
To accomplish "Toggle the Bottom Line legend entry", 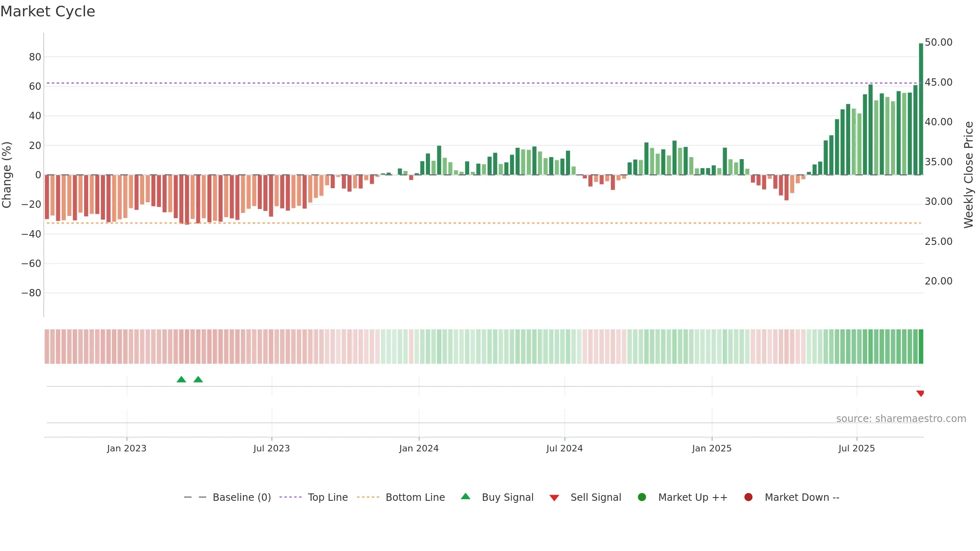I will click(401, 497).
